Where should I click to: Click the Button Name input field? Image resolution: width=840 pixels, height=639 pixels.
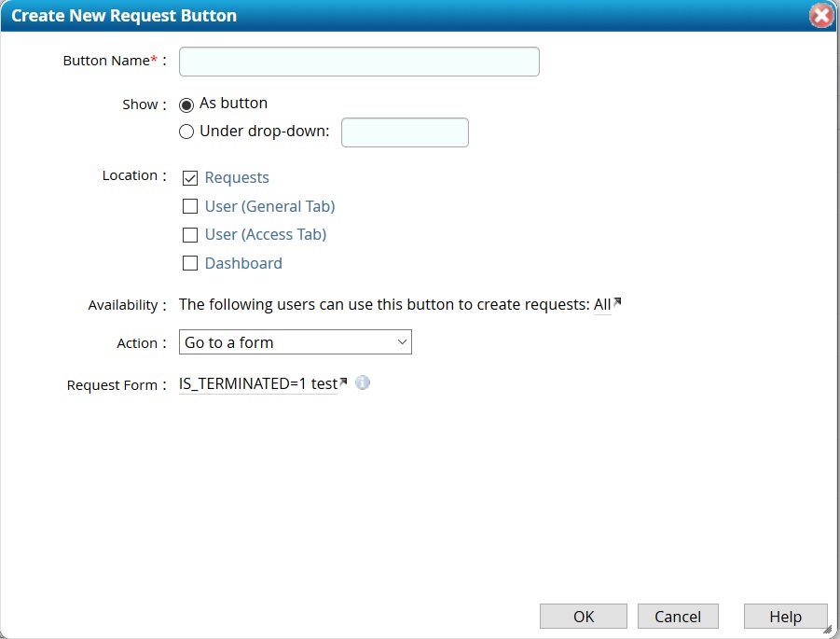pyautogui.click(x=359, y=62)
